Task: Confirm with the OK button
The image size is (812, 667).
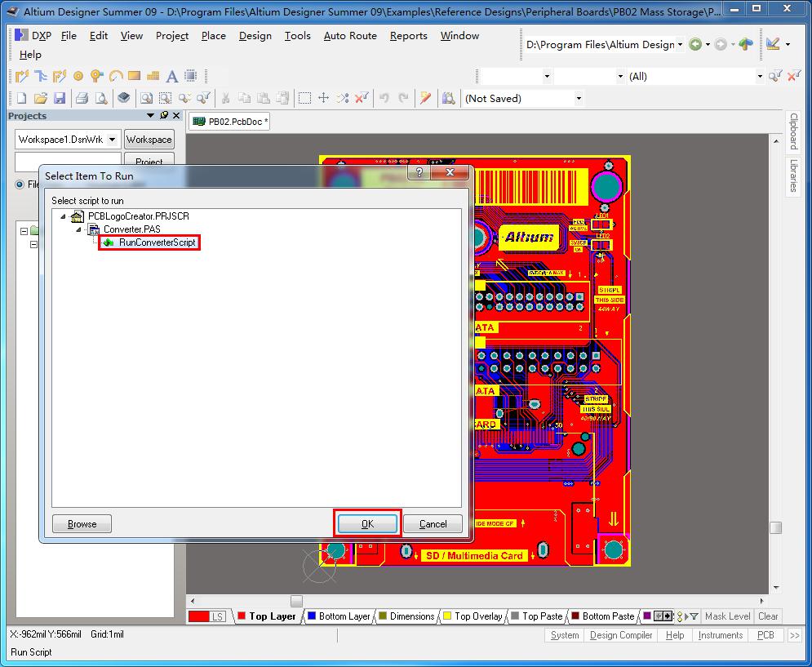Action: tap(367, 524)
